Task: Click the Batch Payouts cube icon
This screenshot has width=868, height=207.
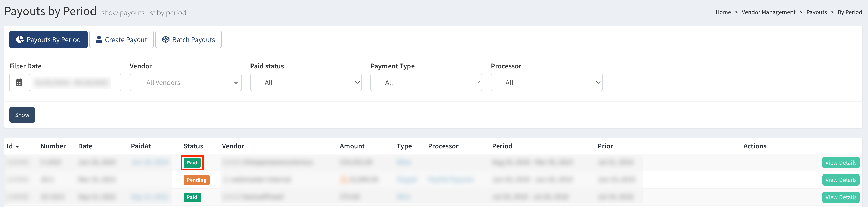Action: click(x=165, y=40)
